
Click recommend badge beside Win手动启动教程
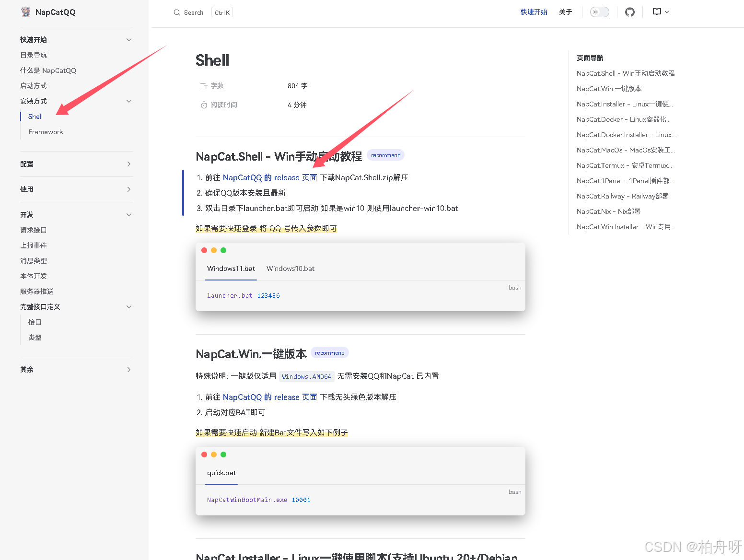386,155
